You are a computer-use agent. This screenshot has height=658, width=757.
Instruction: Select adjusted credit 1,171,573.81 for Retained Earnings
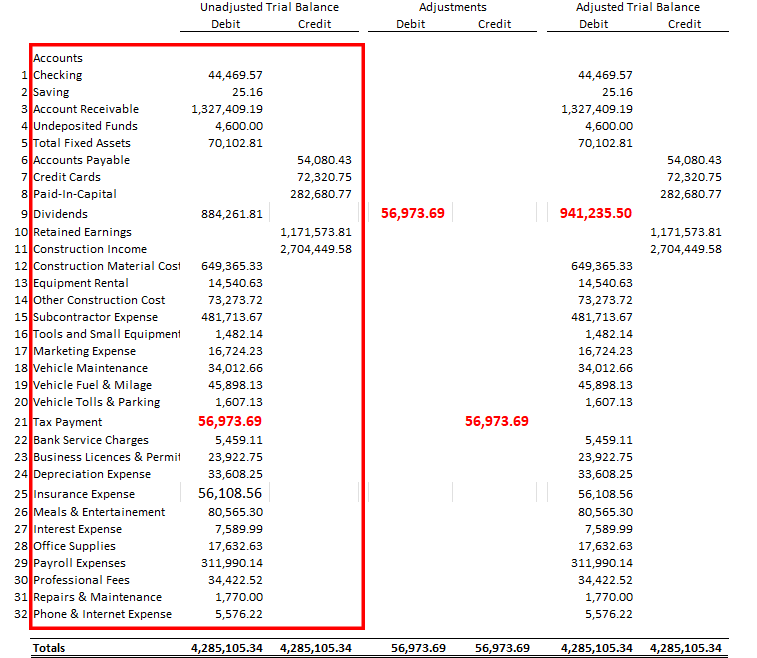coord(686,232)
